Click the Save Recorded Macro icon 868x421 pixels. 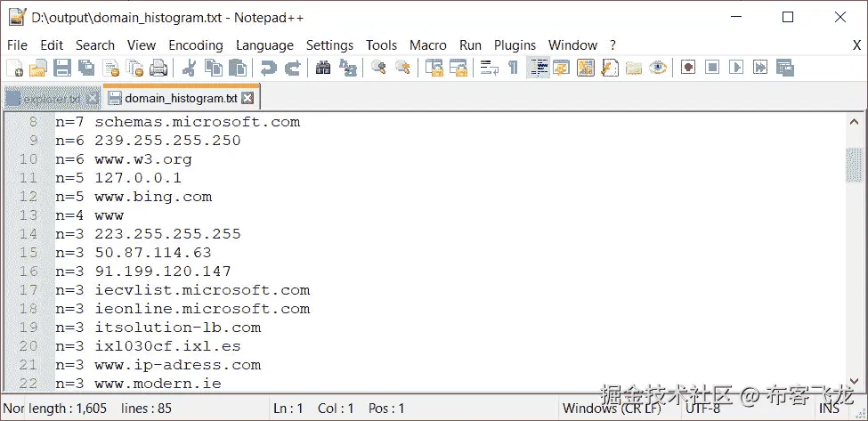coord(785,68)
